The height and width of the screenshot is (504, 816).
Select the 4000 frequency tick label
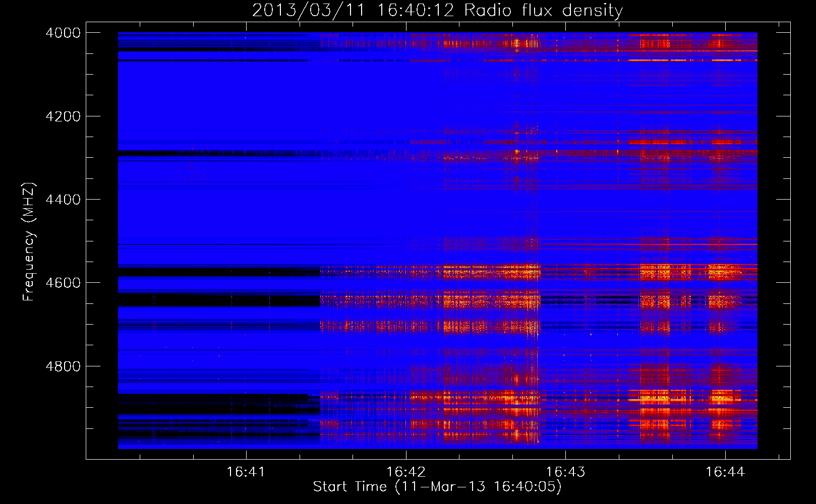[63, 33]
